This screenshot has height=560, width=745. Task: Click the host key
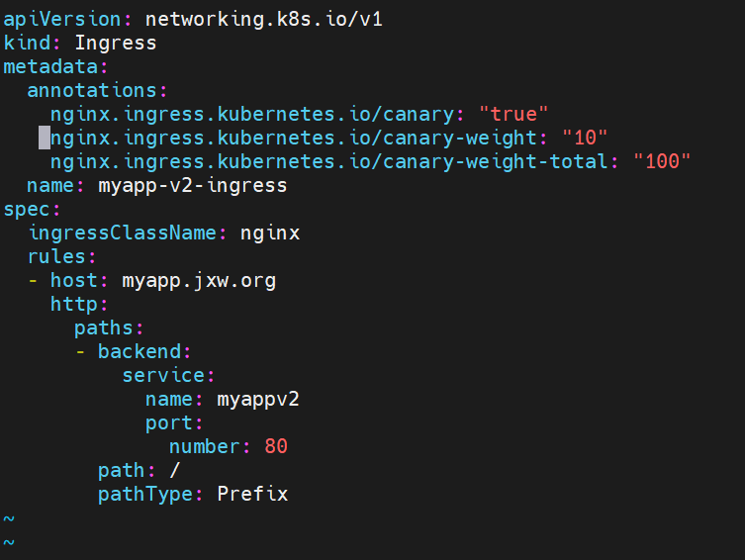[74, 281]
